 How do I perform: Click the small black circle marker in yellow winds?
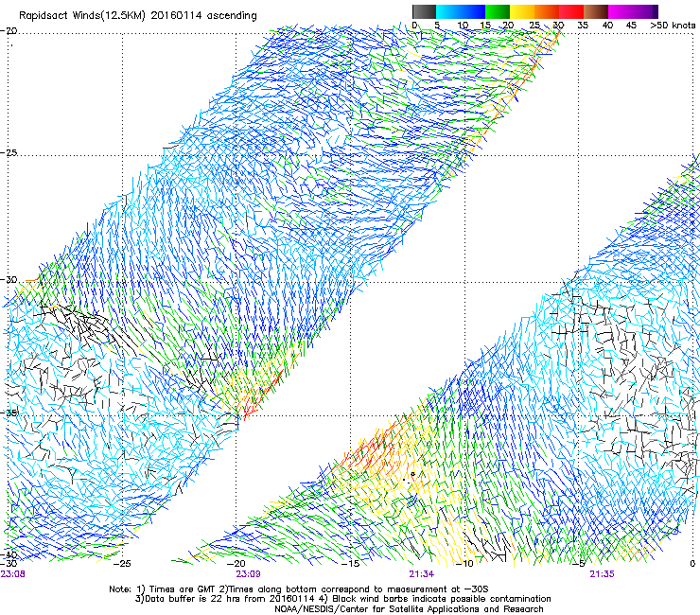(413, 474)
